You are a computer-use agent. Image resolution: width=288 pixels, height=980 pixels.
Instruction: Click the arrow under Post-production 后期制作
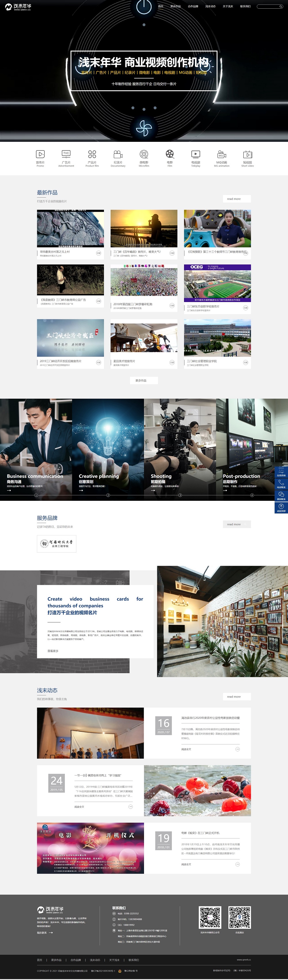pyautogui.click(x=225, y=490)
